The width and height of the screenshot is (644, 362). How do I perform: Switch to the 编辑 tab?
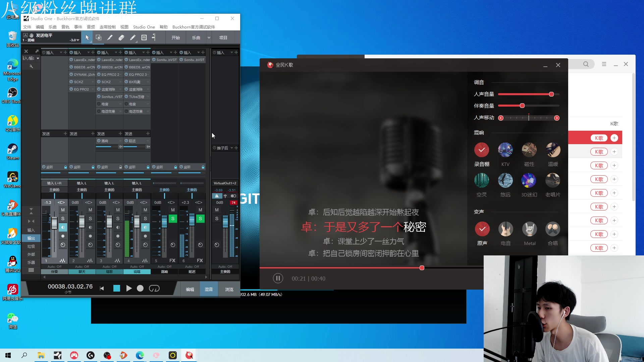pos(190,289)
